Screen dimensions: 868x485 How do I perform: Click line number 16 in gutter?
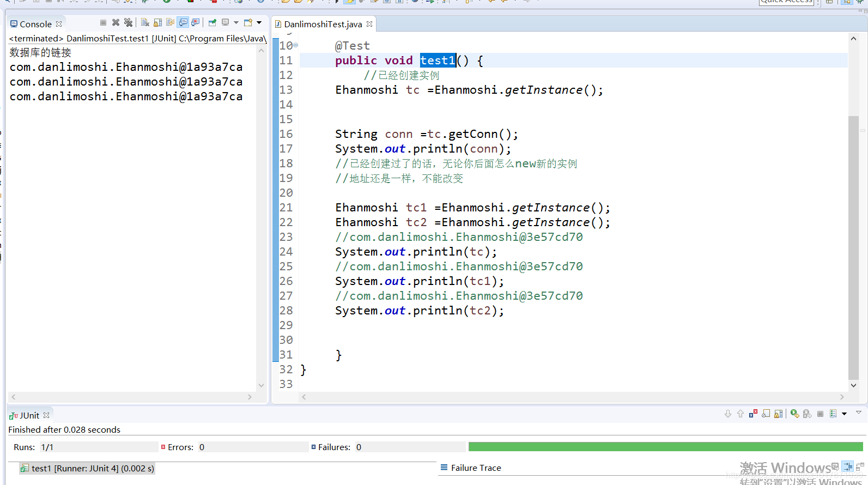pyautogui.click(x=286, y=134)
